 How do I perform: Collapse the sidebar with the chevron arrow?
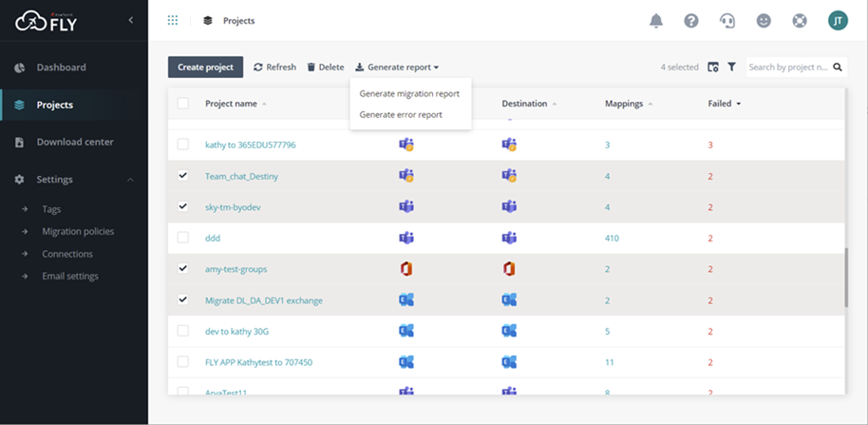click(131, 21)
